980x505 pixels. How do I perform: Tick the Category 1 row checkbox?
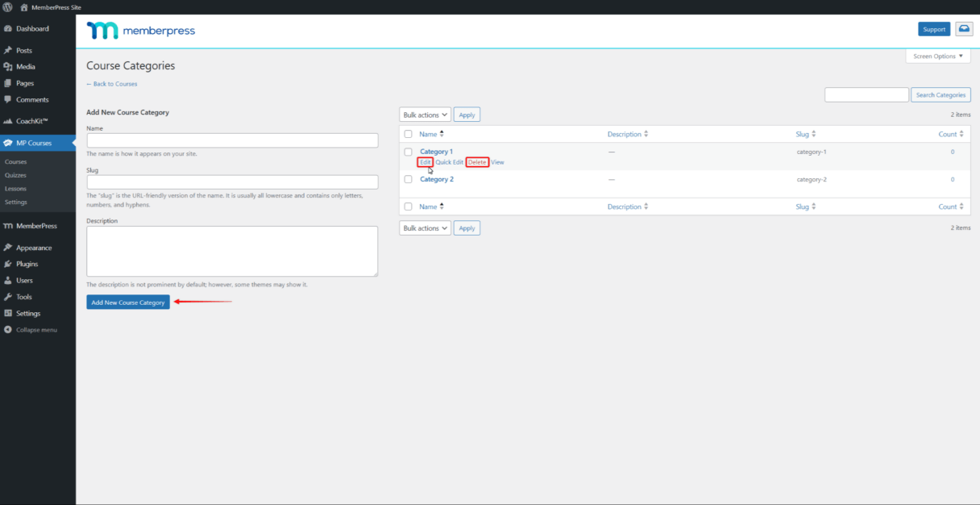(x=409, y=152)
